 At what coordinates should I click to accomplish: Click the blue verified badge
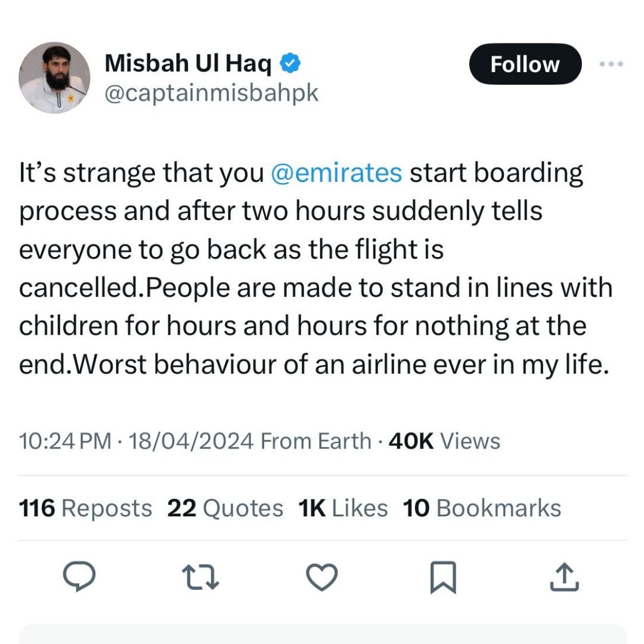tap(290, 63)
